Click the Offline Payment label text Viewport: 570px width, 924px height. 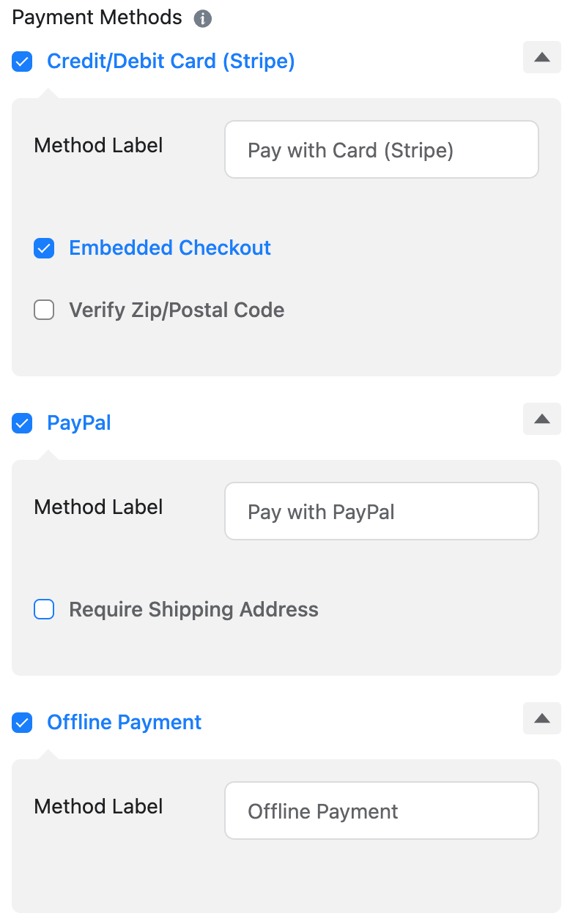click(x=124, y=723)
